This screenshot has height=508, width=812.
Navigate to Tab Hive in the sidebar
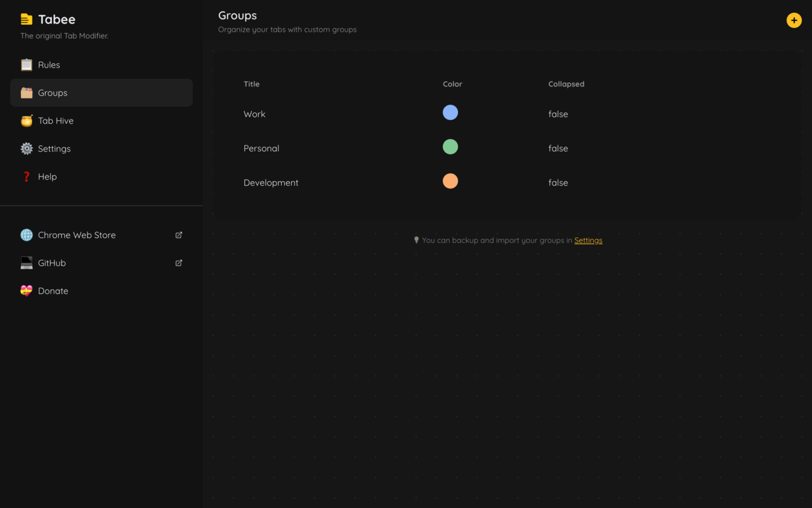click(56, 120)
